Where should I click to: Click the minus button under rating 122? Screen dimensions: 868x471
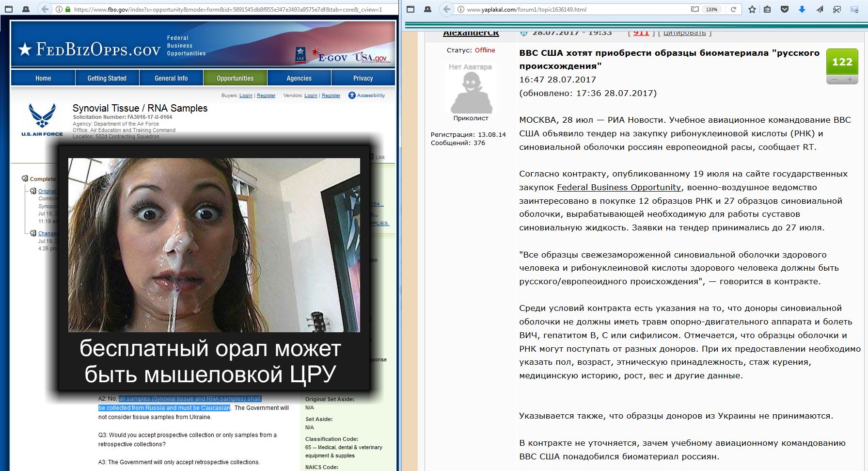(834, 80)
